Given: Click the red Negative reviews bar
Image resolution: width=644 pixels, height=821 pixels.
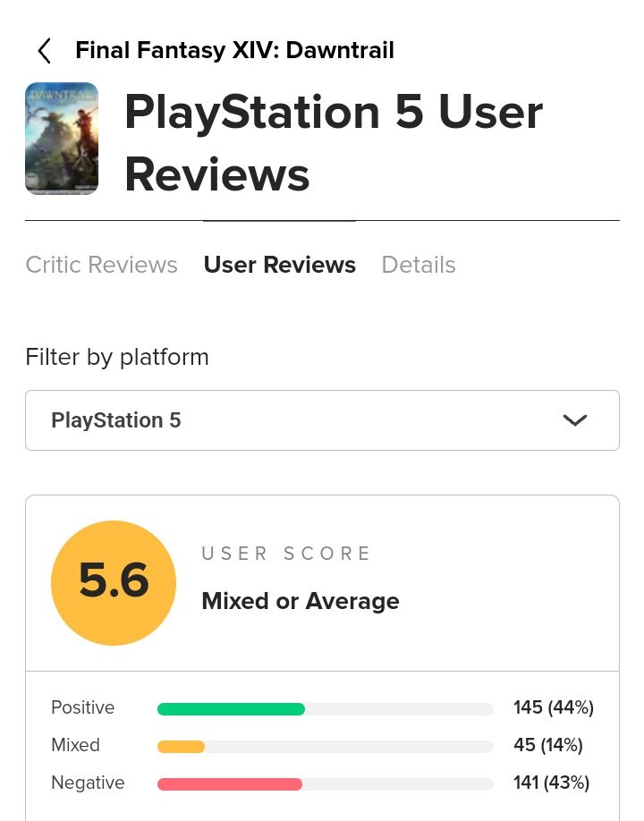Looking at the screenshot, I should pos(230,784).
